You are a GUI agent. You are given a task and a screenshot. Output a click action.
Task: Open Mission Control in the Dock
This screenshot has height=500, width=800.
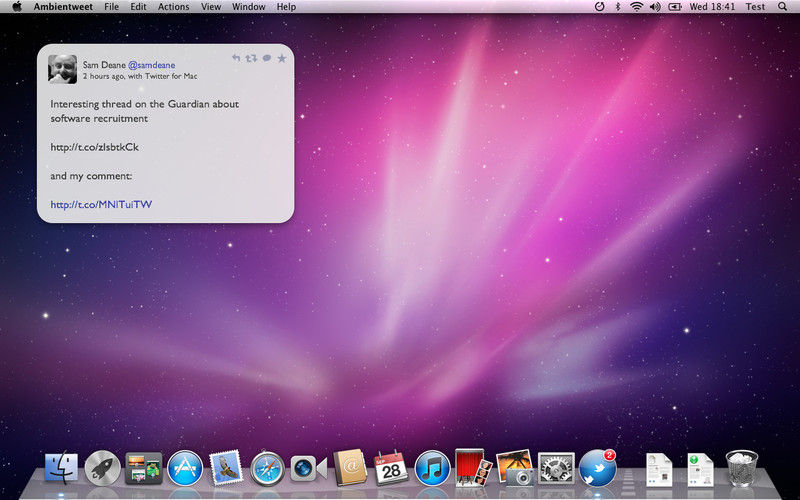coord(144,468)
